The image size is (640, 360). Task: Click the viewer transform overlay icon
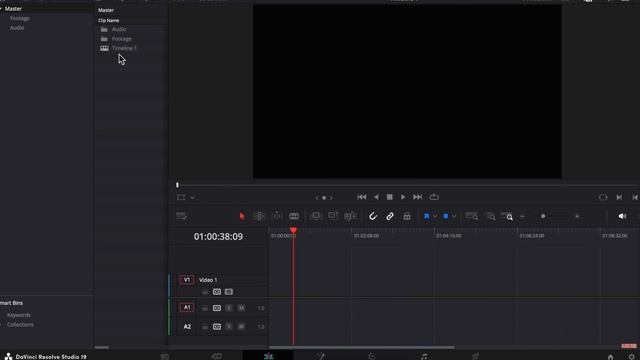(x=181, y=198)
